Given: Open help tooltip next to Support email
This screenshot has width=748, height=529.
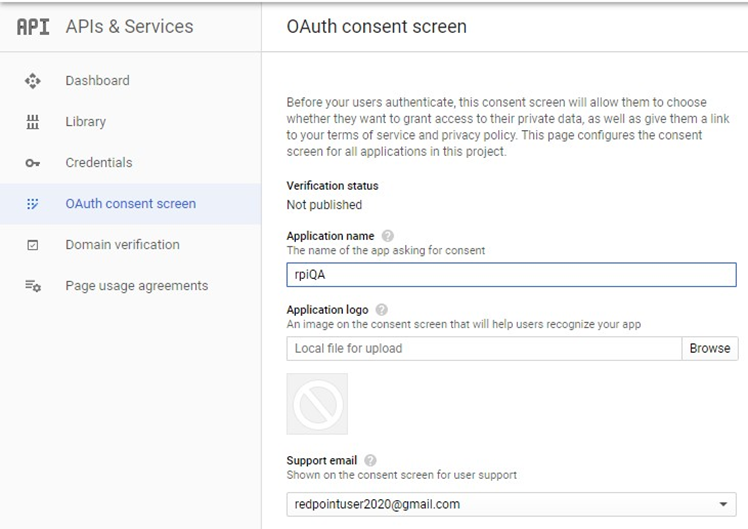Looking at the screenshot, I should click(371, 460).
